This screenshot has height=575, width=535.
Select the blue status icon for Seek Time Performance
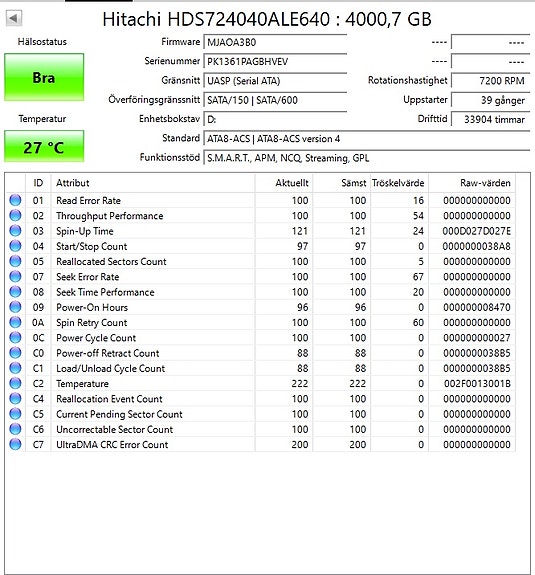click(15, 292)
